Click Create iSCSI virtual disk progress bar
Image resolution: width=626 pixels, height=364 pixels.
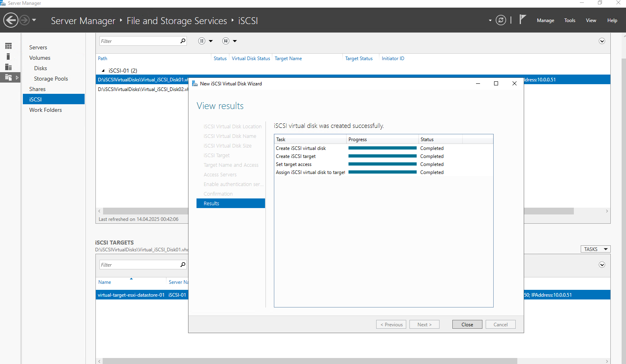coord(383,148)
